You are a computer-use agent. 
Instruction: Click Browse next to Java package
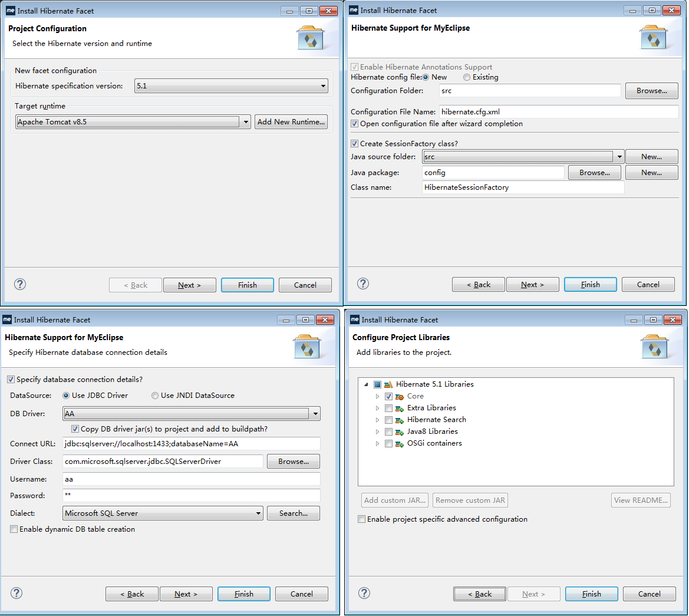point(594,173)
